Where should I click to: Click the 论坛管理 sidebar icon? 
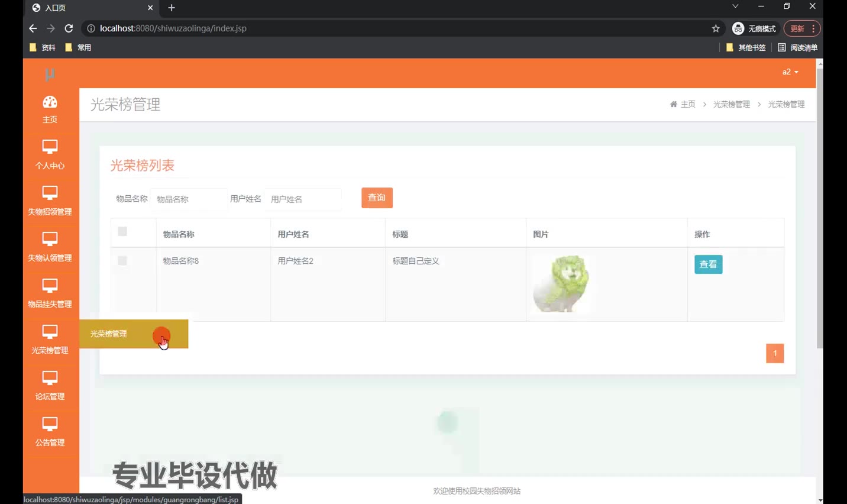point(50,377)
